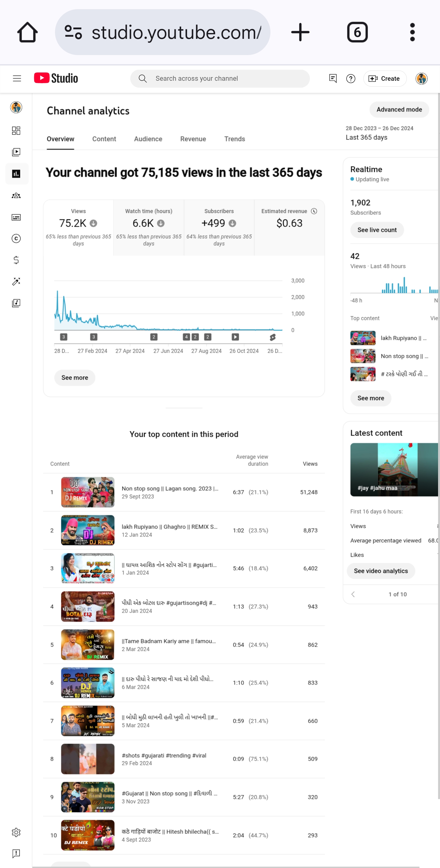The height and width of the screenshot is (868, 440).
Task: Open Copyright icon in the sidebar
Action: pos(16,239)
